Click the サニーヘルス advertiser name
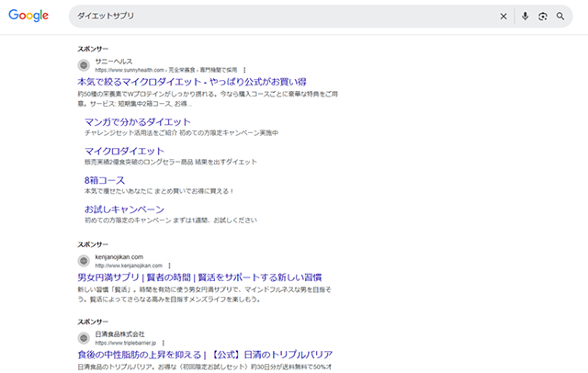 [x=114, y=62]
